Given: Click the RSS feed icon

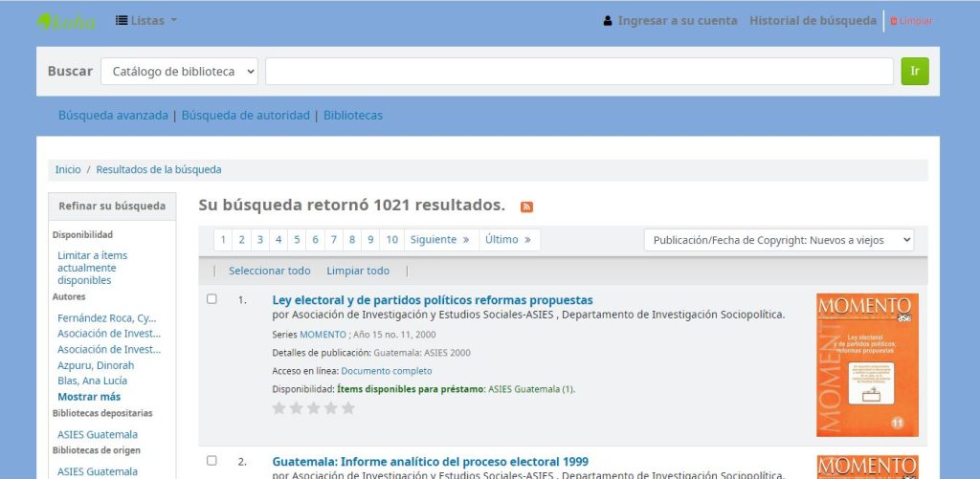Looking at the screenshot, I should 526,207.
